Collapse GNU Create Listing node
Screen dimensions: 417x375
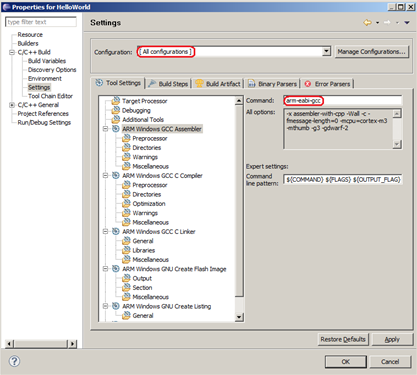tap(105, 306)
